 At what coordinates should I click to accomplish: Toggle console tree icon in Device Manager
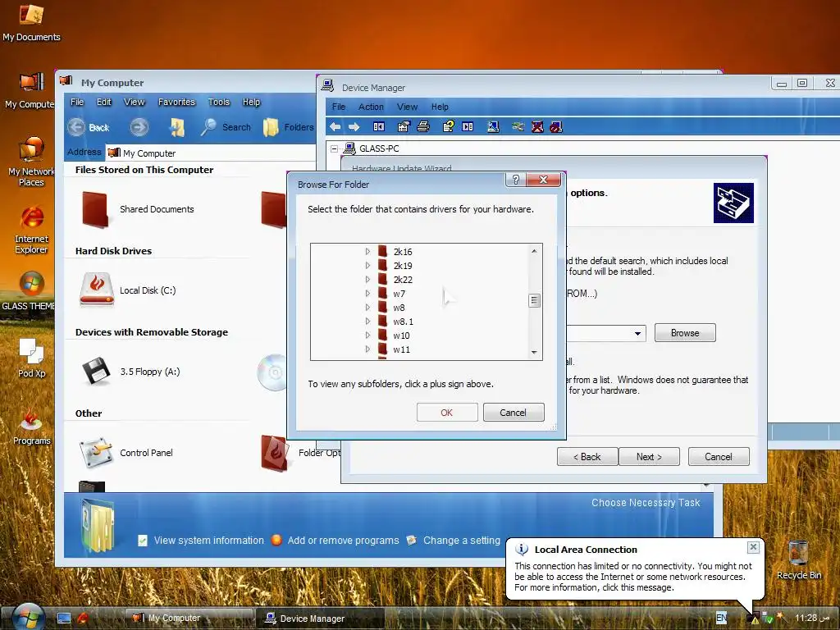click(x=379, y=127)
